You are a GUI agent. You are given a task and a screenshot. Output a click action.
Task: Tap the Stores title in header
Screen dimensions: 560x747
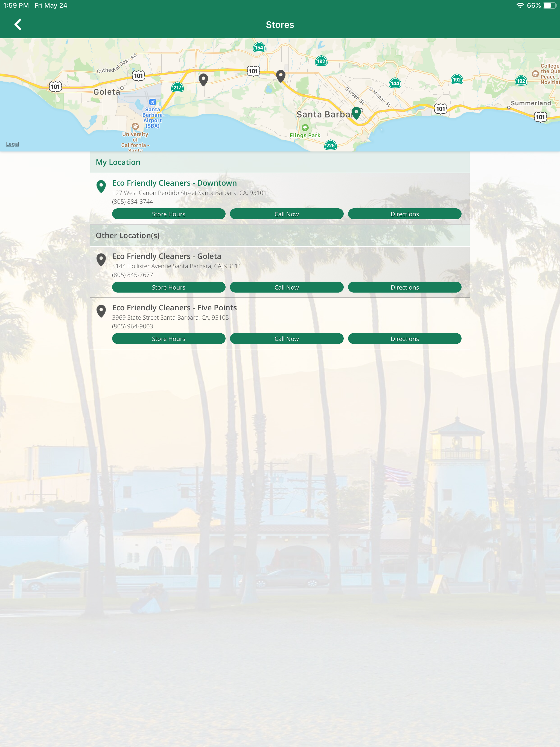point(280,25)
